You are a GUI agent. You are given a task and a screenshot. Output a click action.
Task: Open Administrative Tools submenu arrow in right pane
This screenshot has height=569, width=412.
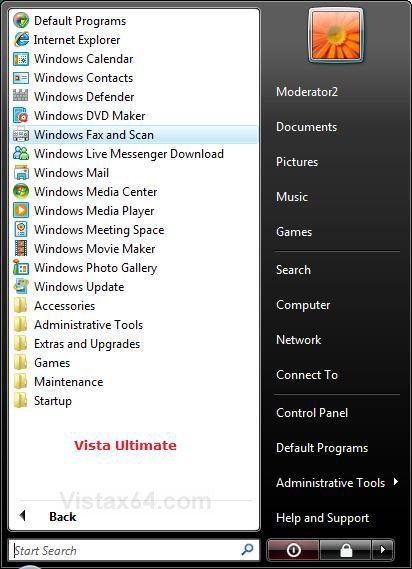[396, 482]
